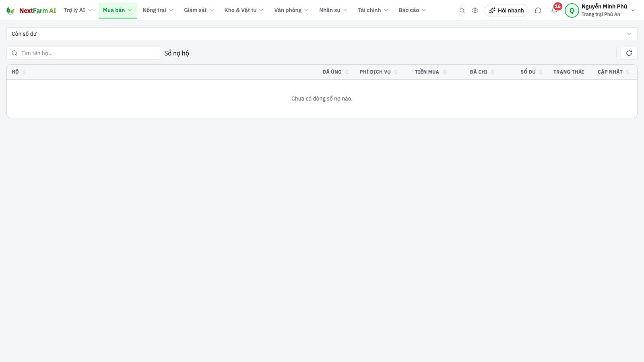This screenshot has width=644, height=362.
Task: Open Nguyễn Minh Phú account menu
Action: (601, 10)
